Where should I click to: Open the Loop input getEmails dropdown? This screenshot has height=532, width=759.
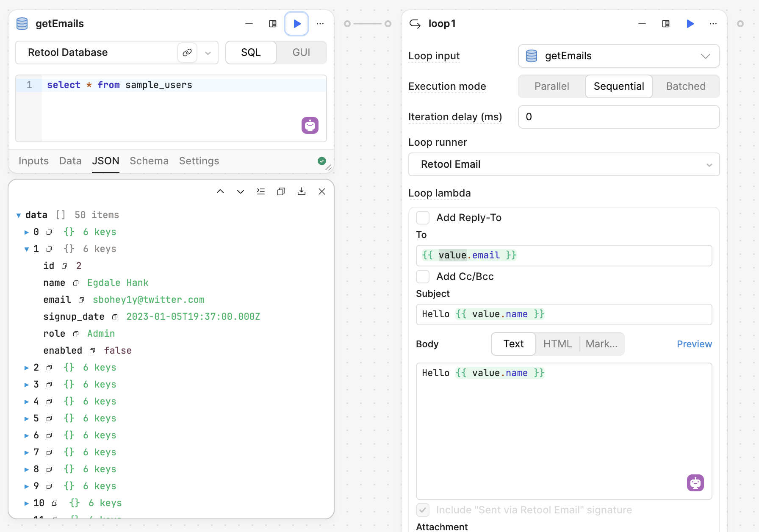pos(618,56)
